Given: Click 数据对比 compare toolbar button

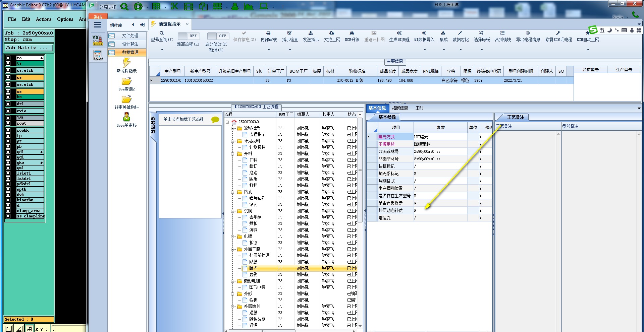Looking at the screenshot, I should click(461, 36).
